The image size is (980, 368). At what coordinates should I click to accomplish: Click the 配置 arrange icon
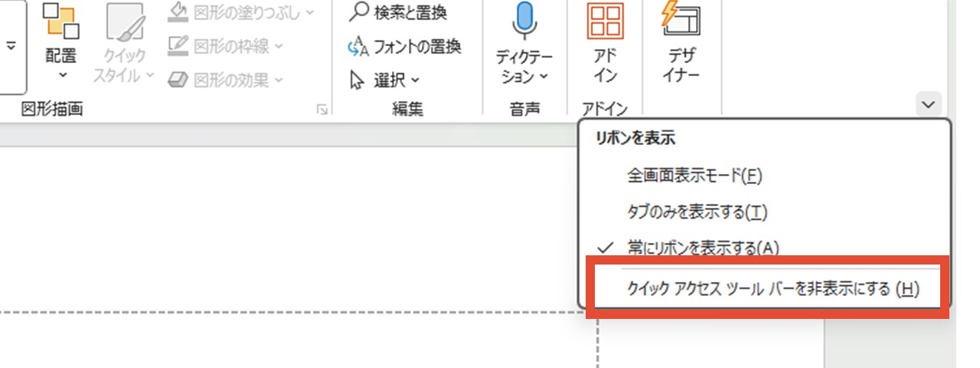point(61,21)
